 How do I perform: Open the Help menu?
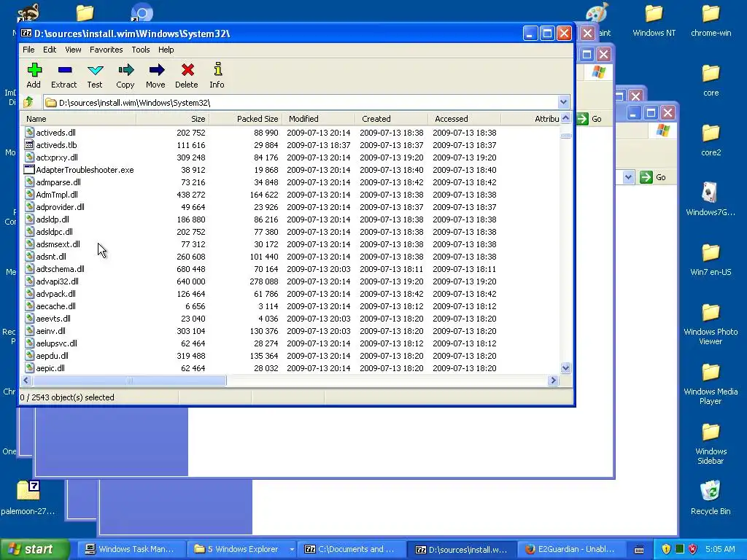(166, 50)
